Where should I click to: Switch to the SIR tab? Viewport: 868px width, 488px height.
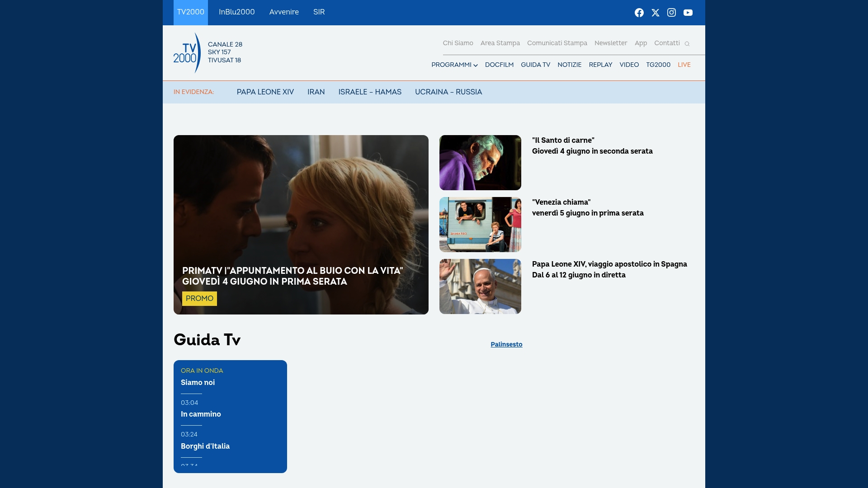tap(319, 12)
